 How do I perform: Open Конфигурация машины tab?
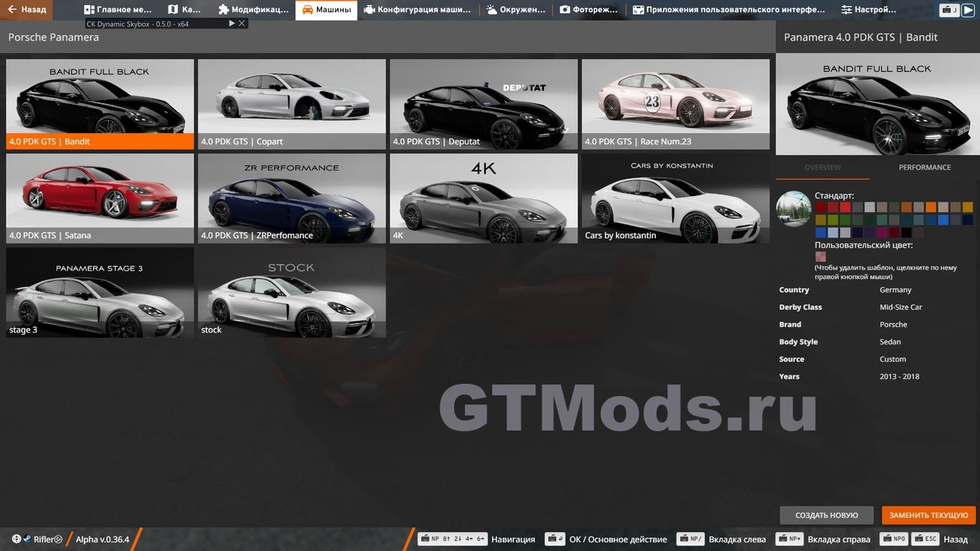(418, 10)
